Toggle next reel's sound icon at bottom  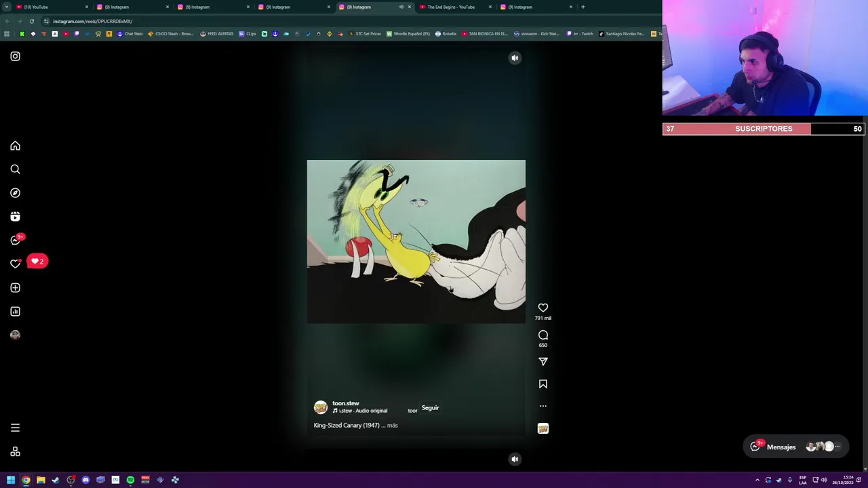coord(515,460)
